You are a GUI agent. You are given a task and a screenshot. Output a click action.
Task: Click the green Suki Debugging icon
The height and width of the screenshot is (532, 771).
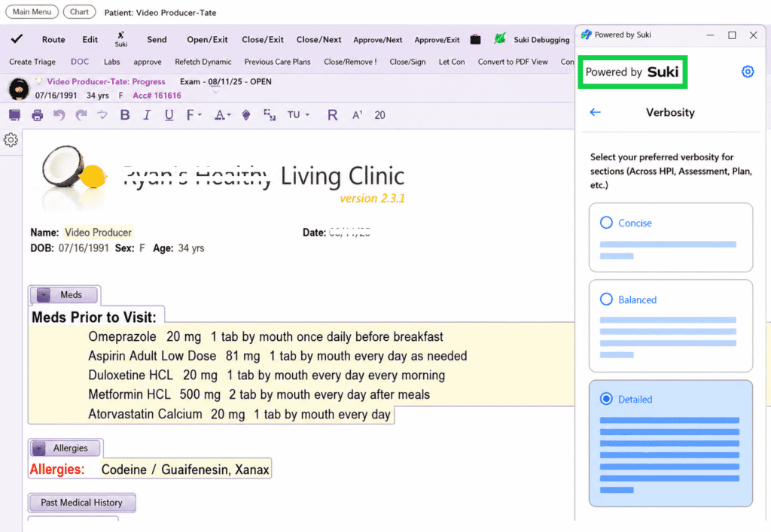tap(500, 39)
